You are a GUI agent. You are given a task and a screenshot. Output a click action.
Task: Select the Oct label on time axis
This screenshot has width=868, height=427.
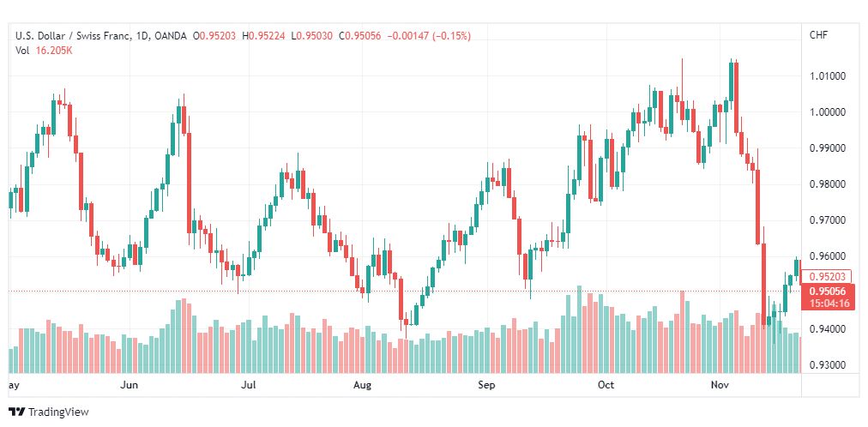pyautogui.click(x=606, y=384)
